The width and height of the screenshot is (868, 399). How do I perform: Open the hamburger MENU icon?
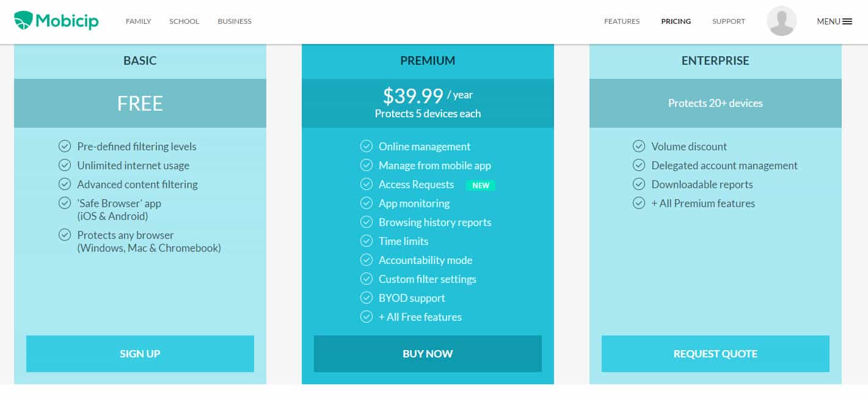847,21
